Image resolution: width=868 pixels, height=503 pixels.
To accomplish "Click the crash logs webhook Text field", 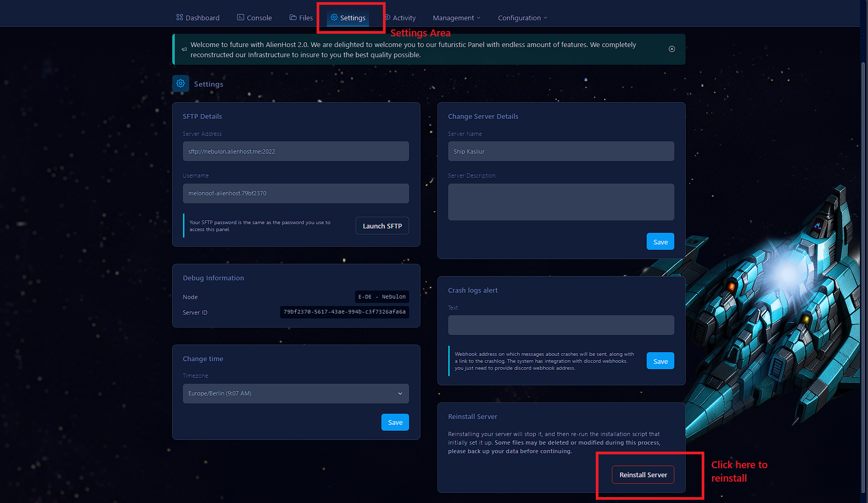I will (561, 325).
